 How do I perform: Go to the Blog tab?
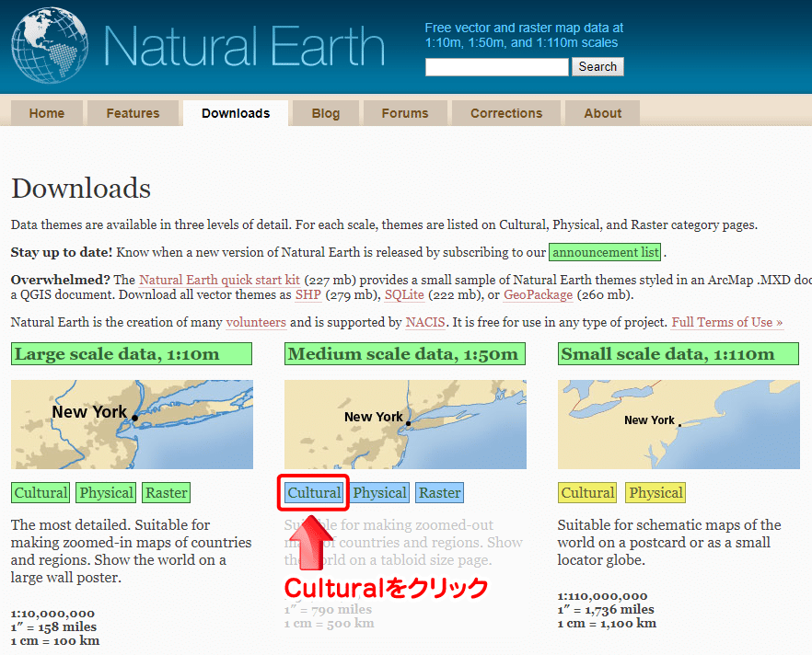tap(326, 113)
